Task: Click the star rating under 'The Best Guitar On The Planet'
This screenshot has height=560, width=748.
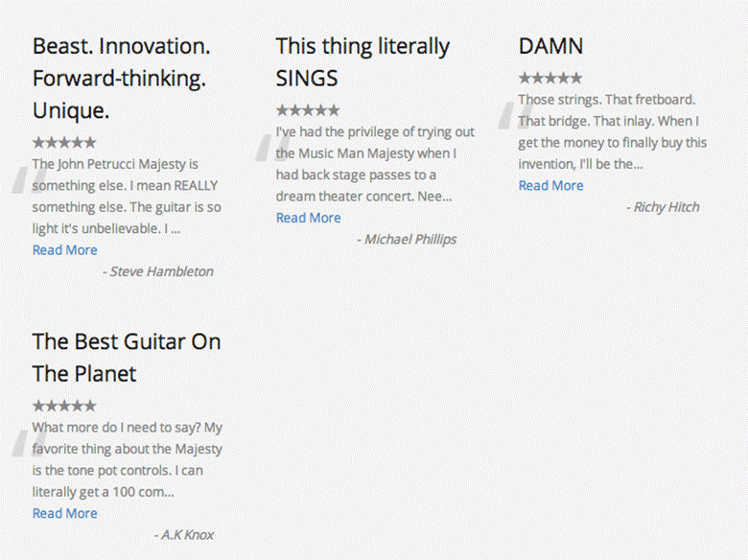Action: coord(64,406)
